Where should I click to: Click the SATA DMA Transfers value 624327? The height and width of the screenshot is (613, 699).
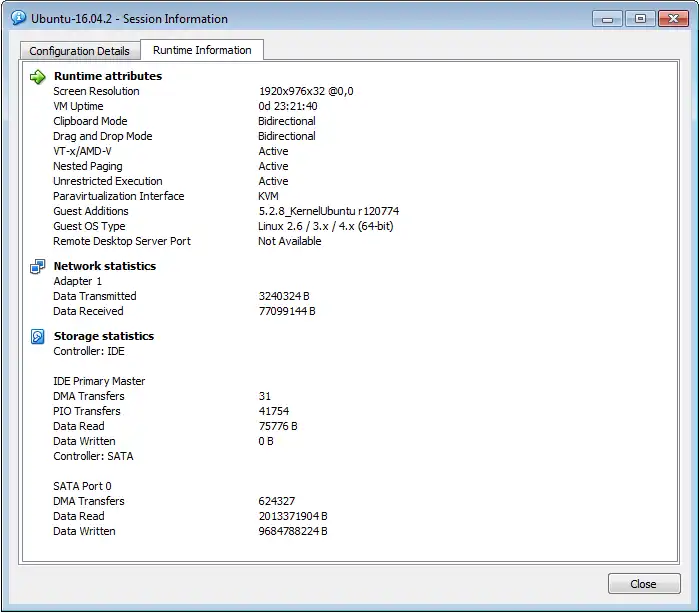click(276, 501)
